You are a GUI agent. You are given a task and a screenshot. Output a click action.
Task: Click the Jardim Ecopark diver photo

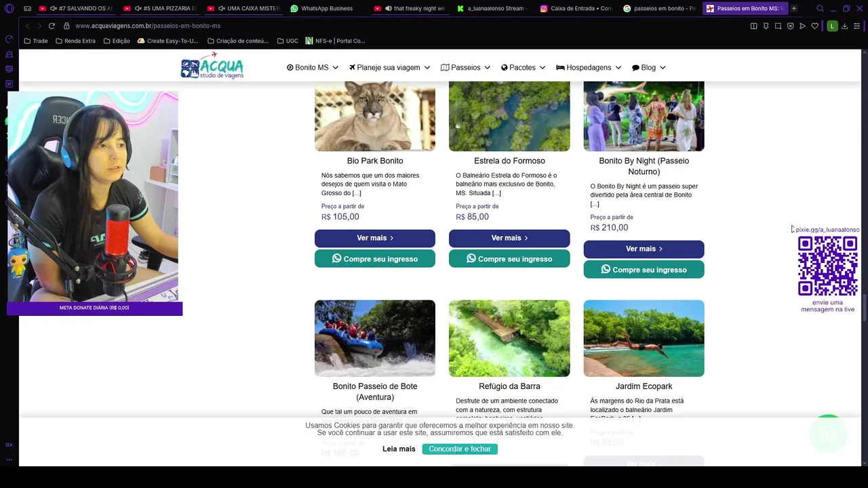644,338
